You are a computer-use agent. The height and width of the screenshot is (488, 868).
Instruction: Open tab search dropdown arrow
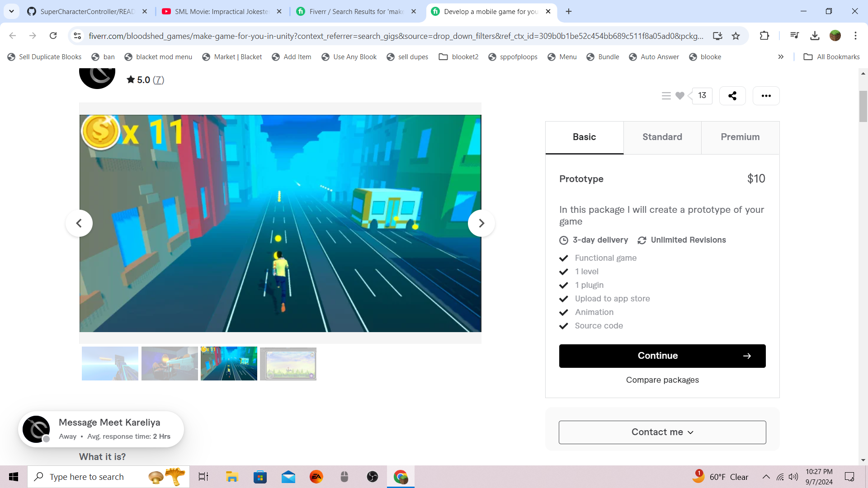(11, 11)
